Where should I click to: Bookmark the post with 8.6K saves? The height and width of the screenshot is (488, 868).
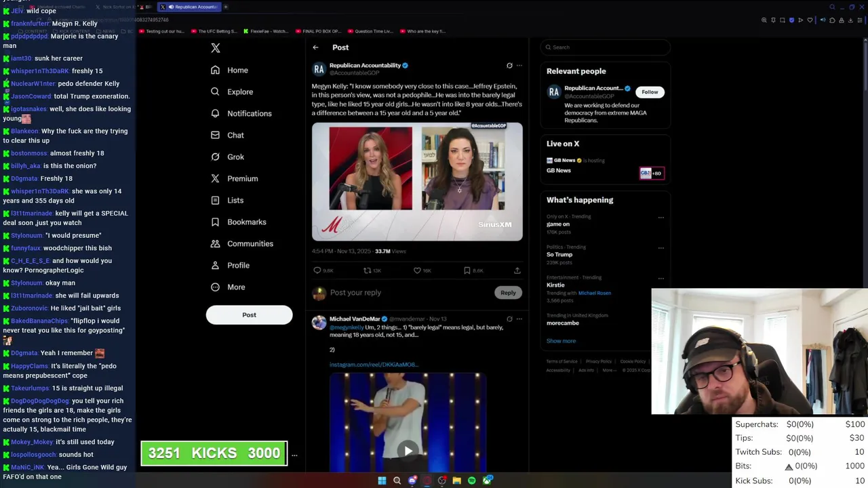[x=467, y=270]
